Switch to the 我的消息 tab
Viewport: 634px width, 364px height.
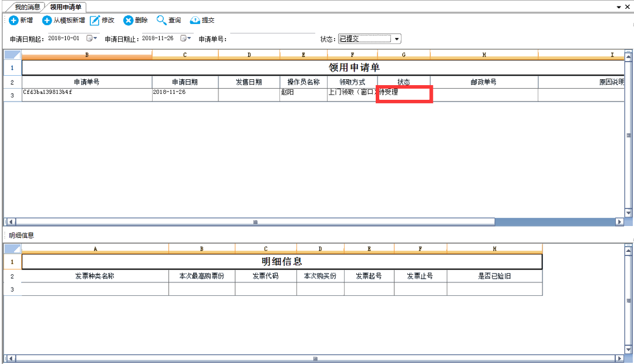coord(27,7)
